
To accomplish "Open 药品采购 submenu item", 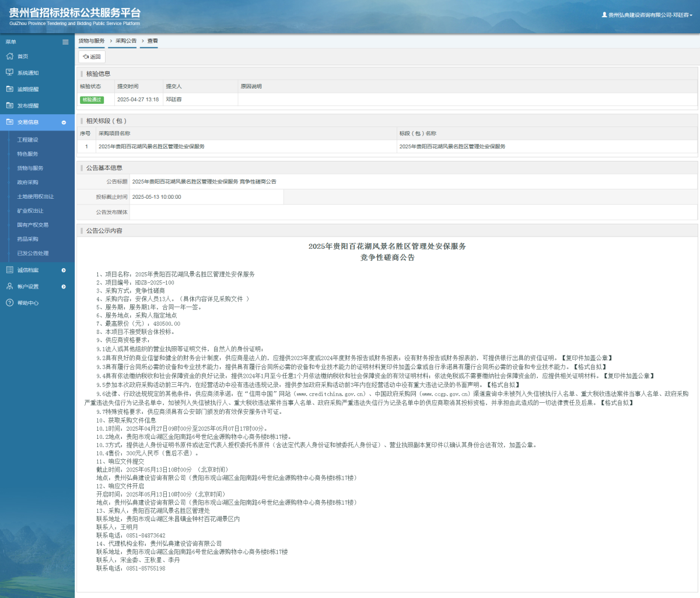I will click(x=27, y=239).
